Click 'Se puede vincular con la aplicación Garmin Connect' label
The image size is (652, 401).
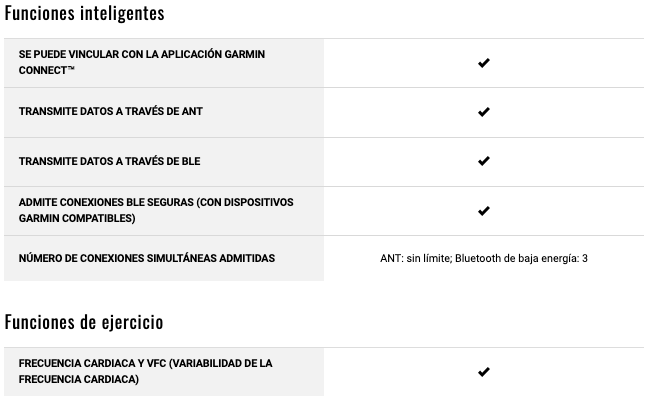pos(142,62)
